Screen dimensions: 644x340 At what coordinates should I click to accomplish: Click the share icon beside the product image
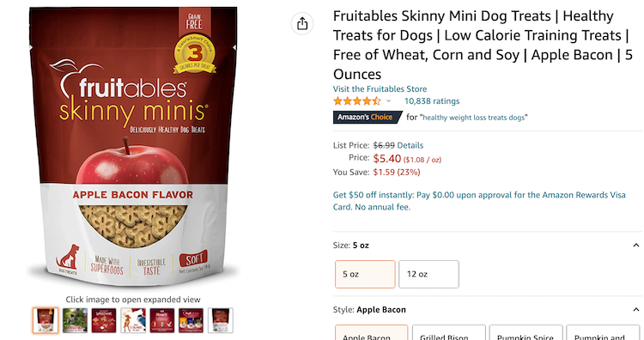point(302,23)
